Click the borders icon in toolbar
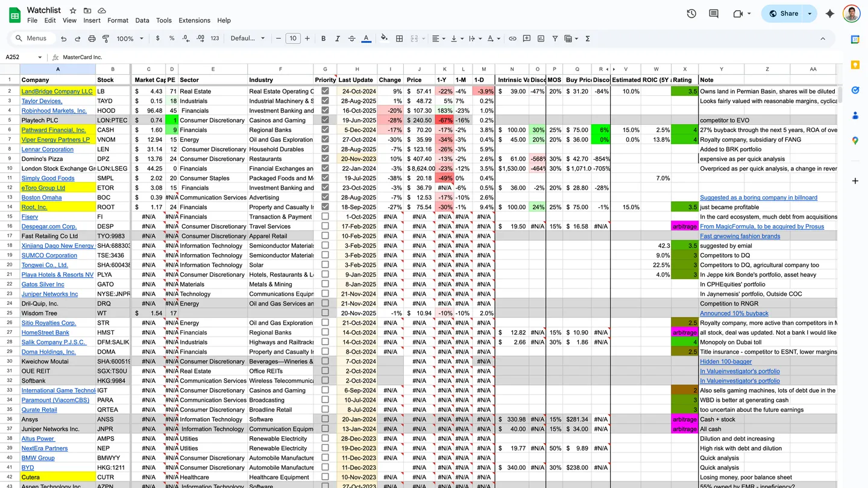868x488 pixels. (399, 39)
